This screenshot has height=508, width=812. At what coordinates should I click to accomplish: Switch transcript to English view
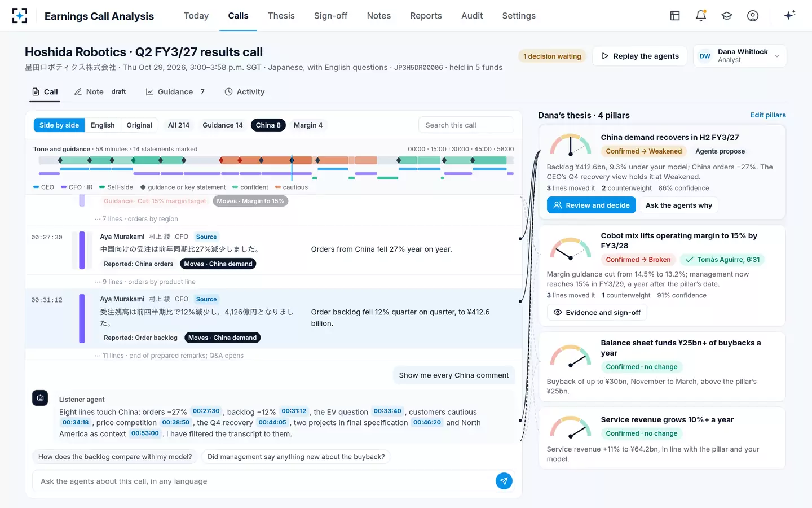(x=103, y=125)
